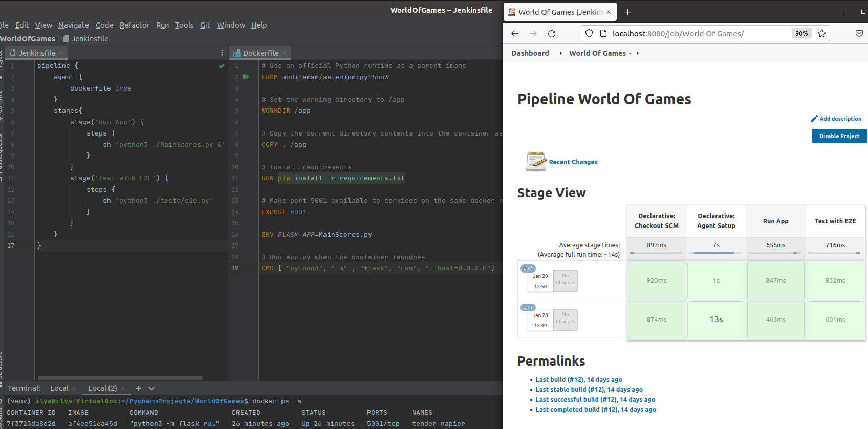Open the Window menu
868x429 pixels.
tap(231, 25)
